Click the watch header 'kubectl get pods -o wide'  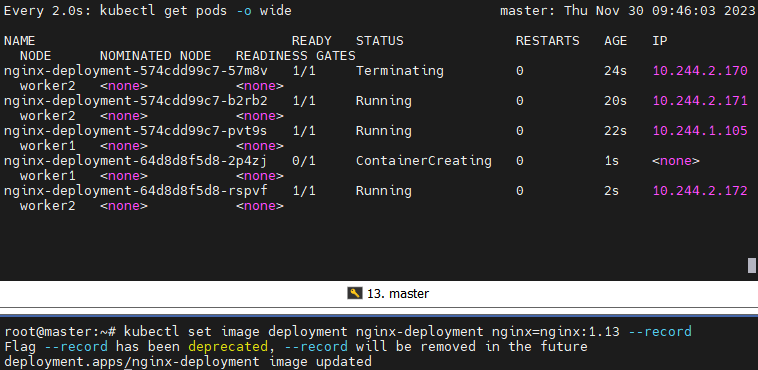195,11
